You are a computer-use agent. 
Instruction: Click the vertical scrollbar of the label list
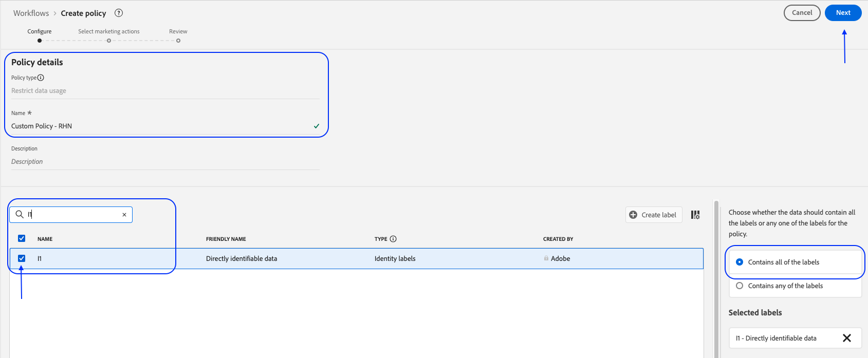coord(716,279)
